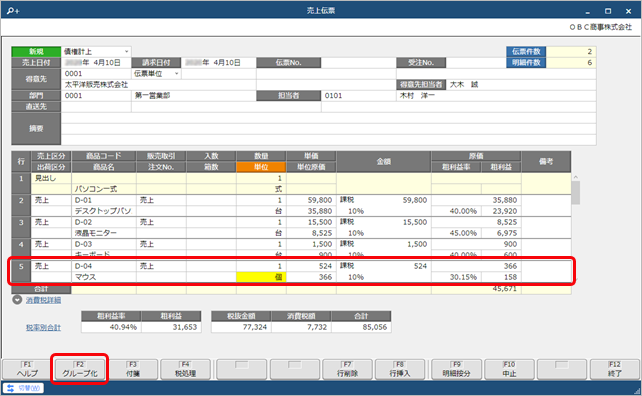
Task: Click F12 終了 button
Action: [x=615, y=369]
